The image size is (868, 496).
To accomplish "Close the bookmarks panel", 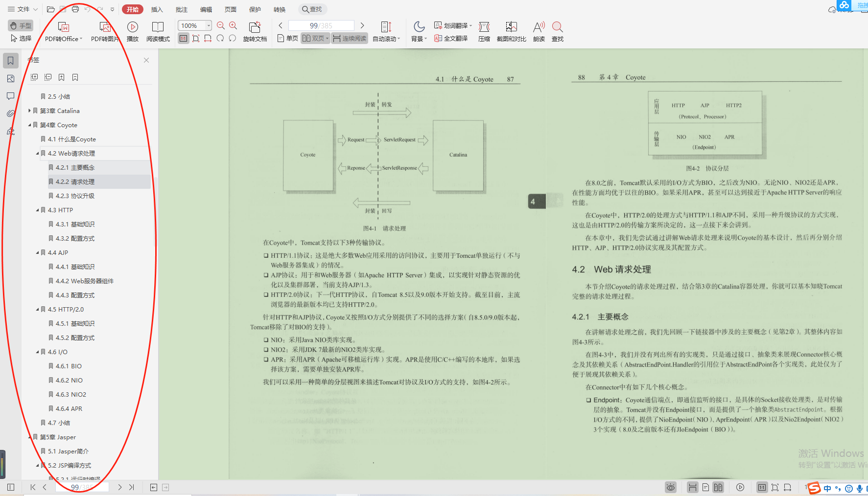I will pos(146,60).
